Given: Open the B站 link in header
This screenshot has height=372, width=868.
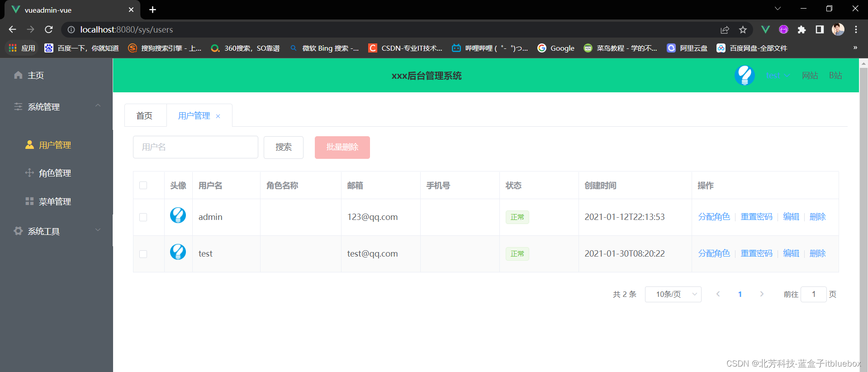Looking at the screenshot, I should 835,76.
